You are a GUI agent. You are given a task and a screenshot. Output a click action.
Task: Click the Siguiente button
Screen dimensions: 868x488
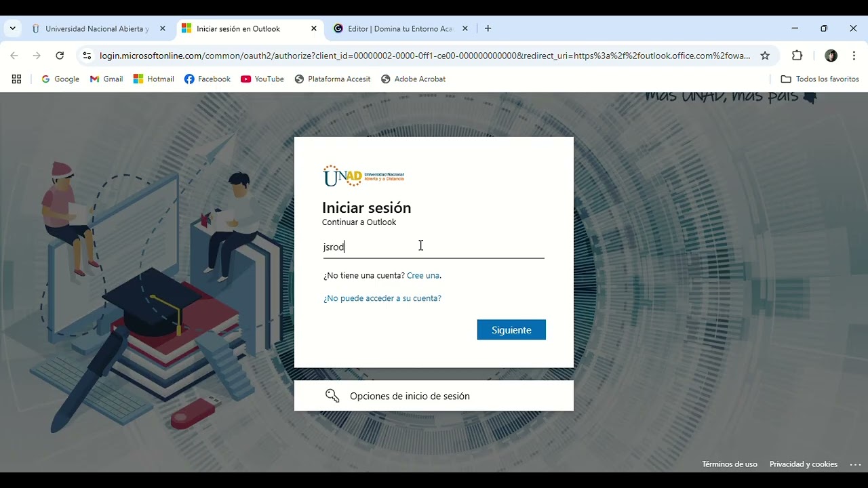511,330
